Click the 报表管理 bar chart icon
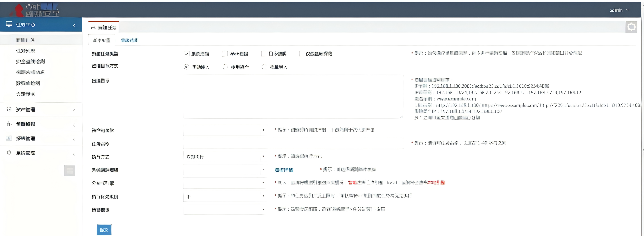 coord(9,138)
